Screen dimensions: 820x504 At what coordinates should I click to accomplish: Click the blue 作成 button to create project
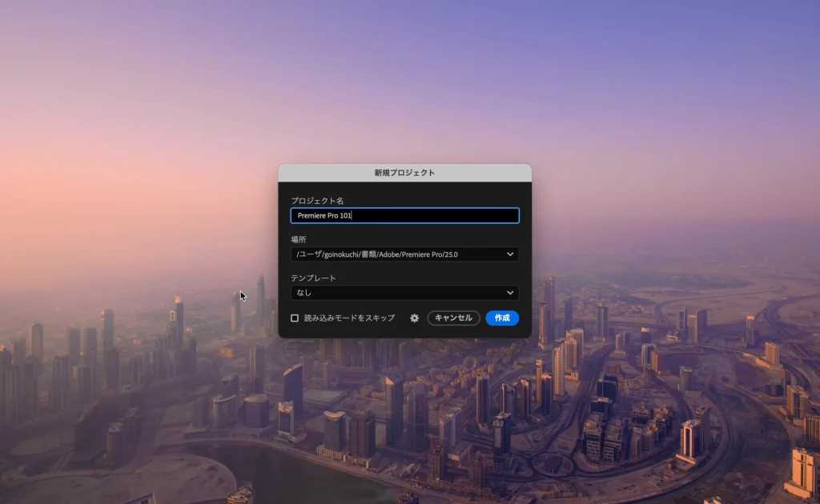(502, 318)
